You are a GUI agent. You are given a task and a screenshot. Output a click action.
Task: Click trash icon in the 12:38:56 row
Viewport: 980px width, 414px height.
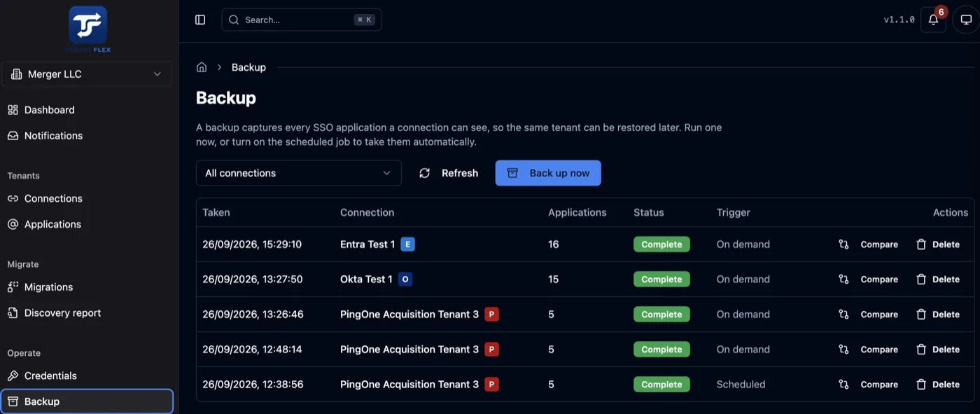point(921,385)
